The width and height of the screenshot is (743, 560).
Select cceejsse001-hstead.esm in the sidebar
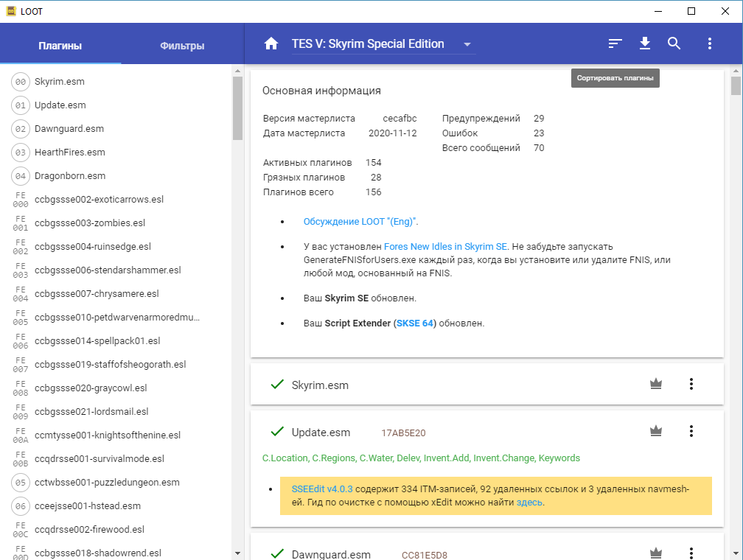[88, 505]
